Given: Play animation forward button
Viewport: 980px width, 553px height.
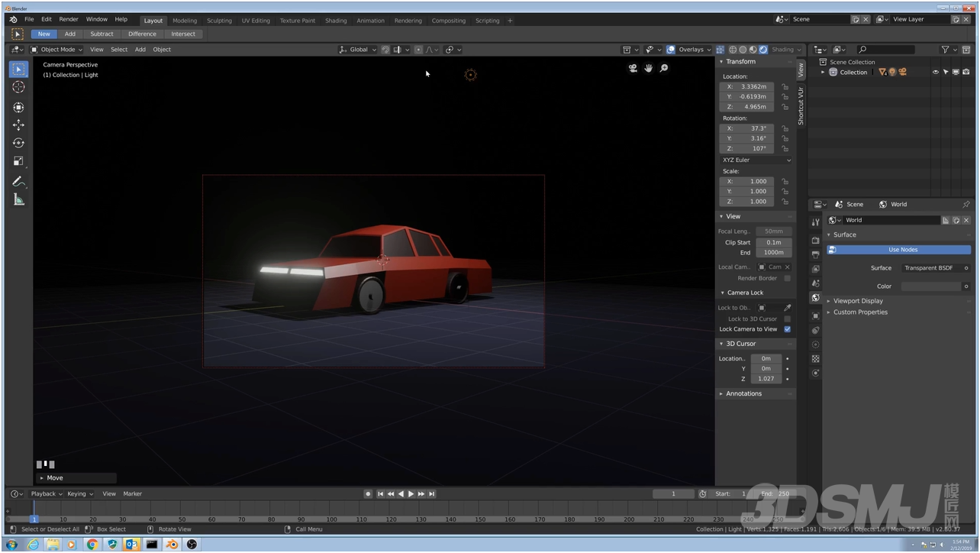Looking at the screenshot, I should click(411, 494).
